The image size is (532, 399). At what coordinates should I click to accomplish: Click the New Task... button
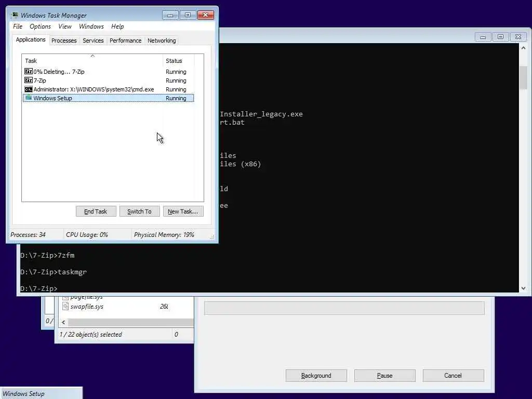183,211
